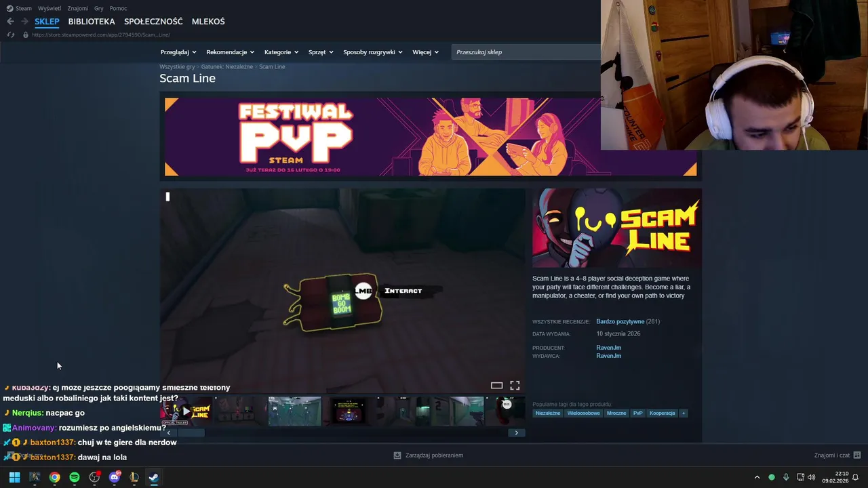The width and height of the screenshot is (868, 488).
Task: Open the Gatunek: Niezależne breadcrumb link
Action: (x=227, y=66)
